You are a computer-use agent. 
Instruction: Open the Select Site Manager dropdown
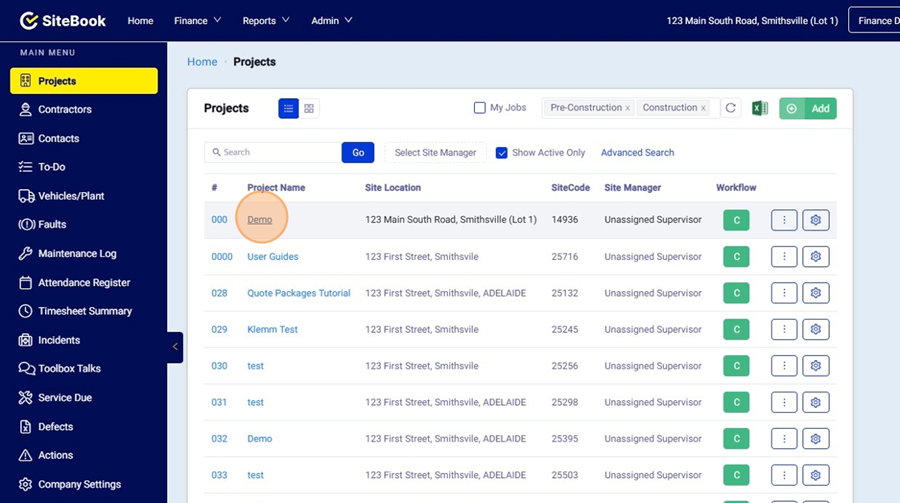[435, 153]
